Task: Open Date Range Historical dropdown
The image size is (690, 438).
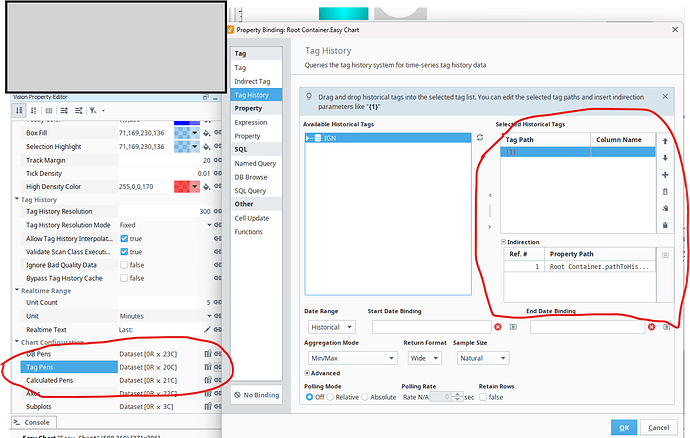Action: click(332, 327)
